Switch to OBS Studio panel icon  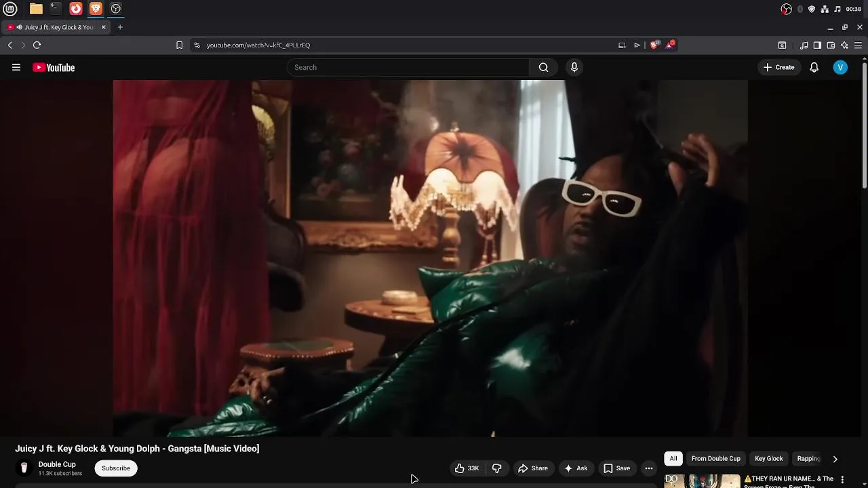[116, 9]
